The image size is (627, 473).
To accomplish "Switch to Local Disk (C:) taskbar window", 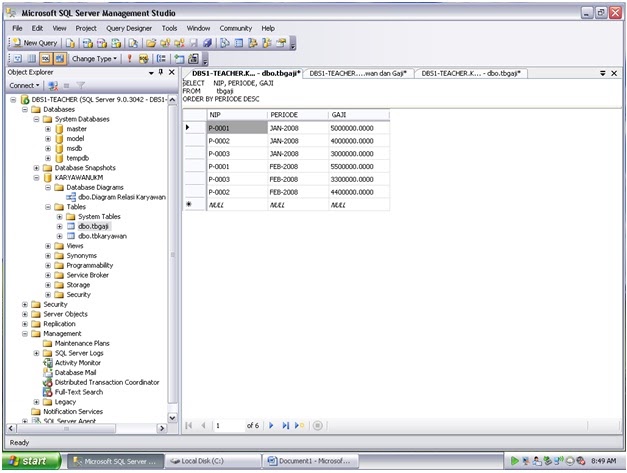I will pyautogui.click(x=213, y=461).
